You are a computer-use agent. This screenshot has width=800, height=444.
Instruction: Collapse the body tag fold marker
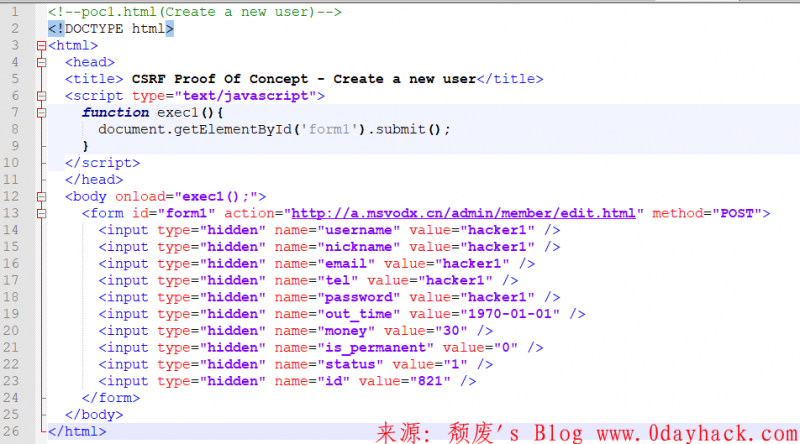(42, 197)
